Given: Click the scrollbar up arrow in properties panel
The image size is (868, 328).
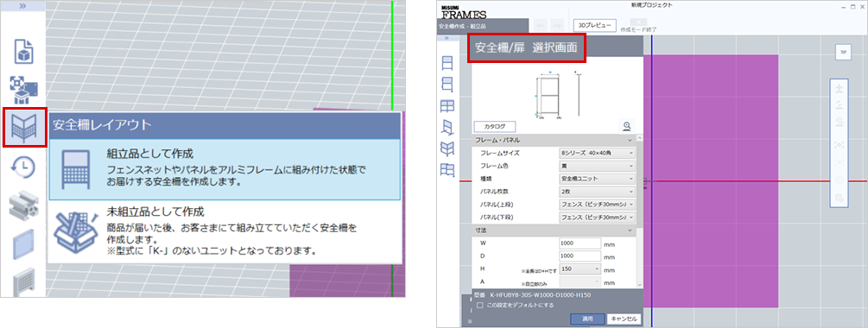Looking at the screenshot, I should click(639, 138).
